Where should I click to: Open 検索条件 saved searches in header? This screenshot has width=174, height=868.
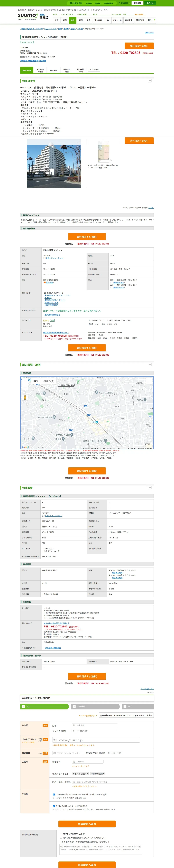tap(108, 3)
